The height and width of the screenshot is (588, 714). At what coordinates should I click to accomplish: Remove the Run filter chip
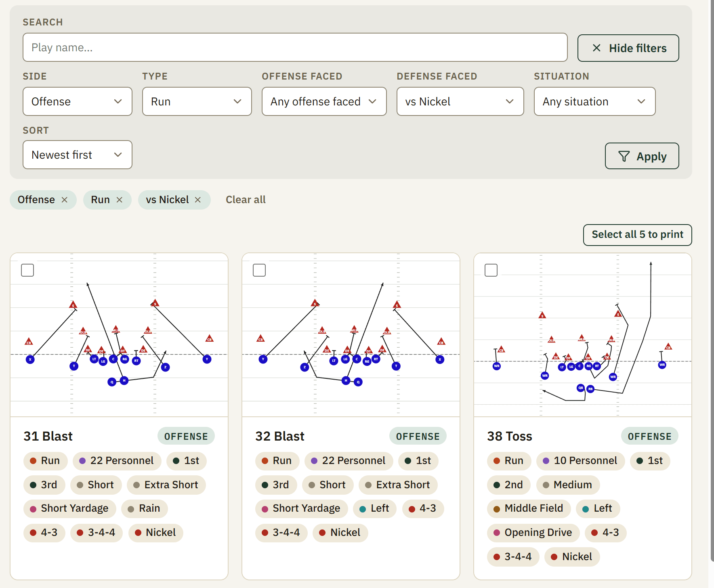click(119, 200)
